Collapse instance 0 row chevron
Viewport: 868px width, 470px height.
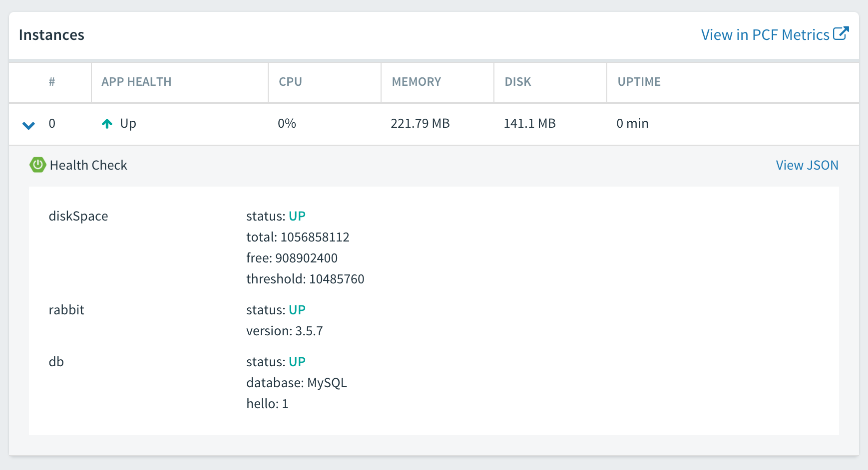[x=29, y=125]
